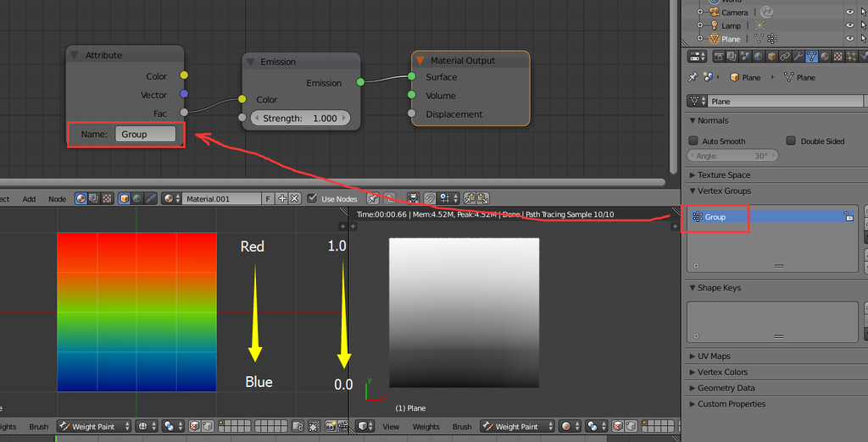Open the Scene properties tab
This screenshot has height=442, width=868.
[745, 57]
